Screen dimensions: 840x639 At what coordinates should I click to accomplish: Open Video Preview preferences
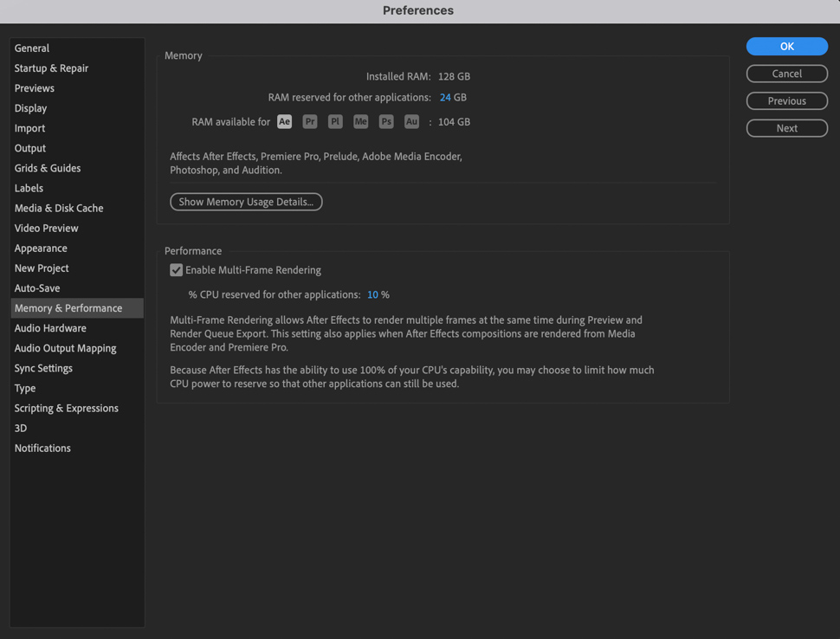click(x=77, y=229)
